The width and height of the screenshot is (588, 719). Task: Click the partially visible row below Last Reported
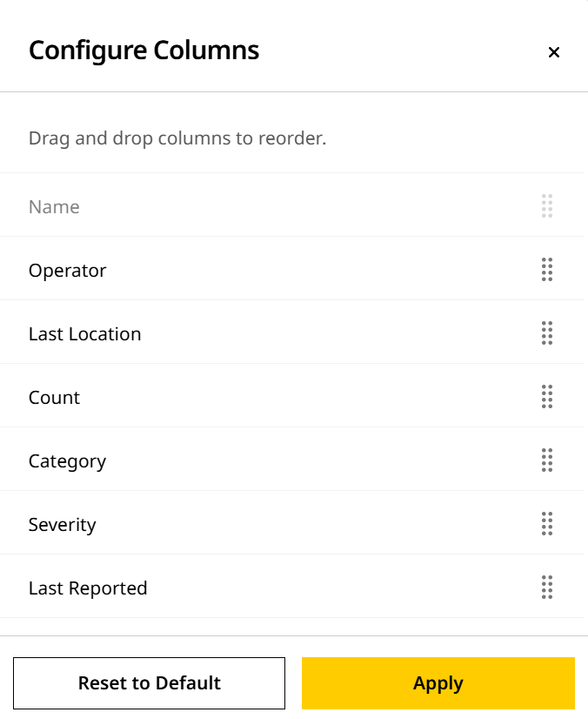coord(294,627)
